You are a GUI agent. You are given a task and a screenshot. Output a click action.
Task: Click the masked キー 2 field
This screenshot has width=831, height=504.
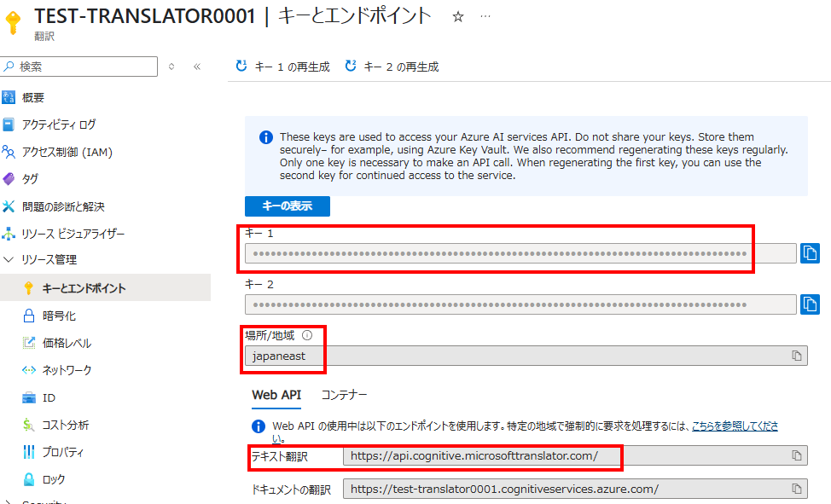(520, 304)
